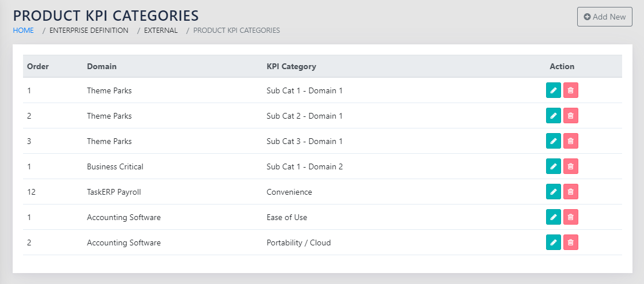Delete the Ease of Use category
Viewport: 644px width, 284px height.
click(570, 217)
